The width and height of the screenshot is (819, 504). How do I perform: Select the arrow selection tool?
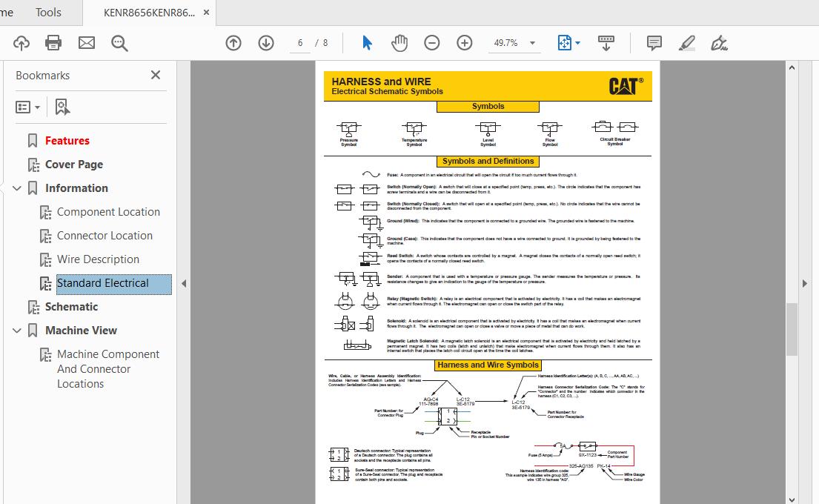367,43
